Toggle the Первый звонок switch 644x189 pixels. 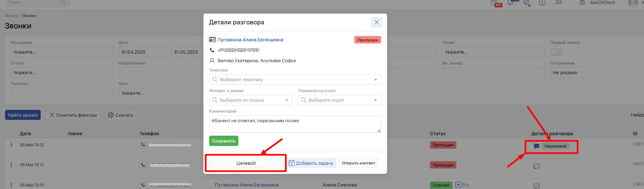pos(557,52)
